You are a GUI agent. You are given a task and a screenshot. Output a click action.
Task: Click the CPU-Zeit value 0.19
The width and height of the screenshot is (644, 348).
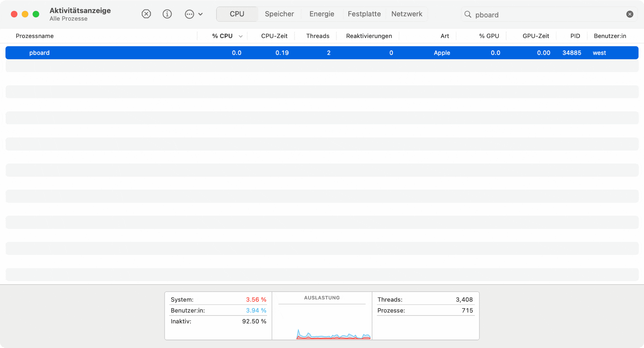click(x=282, y=53)
